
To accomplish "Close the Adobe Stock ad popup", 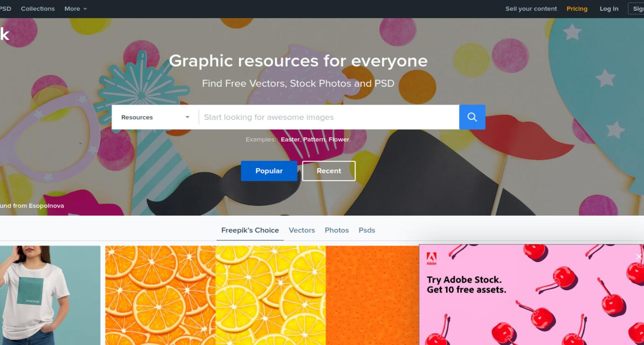I will pyautogui.click(x=639, y=257).
